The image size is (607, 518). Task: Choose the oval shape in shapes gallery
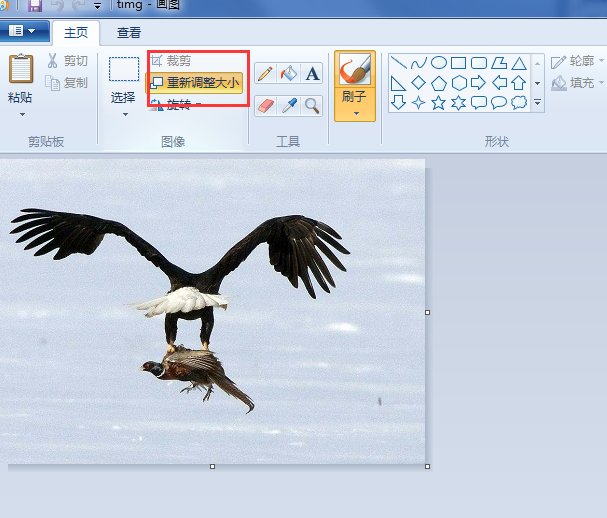tap(438, 63)
